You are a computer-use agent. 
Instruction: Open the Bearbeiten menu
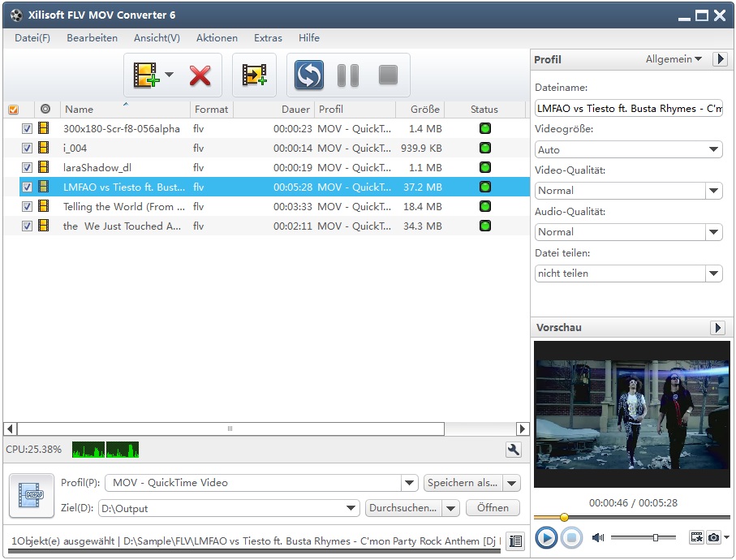92,38
